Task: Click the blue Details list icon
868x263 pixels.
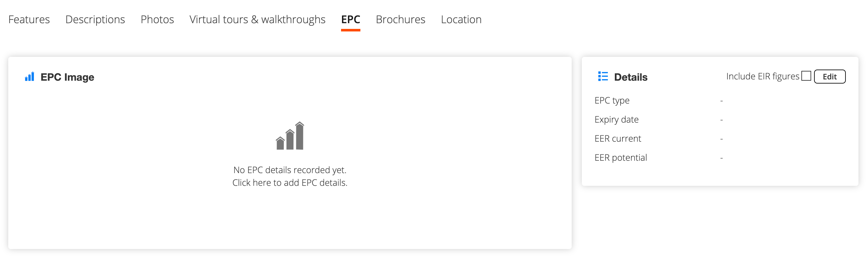Action: [x=603, y=77]
